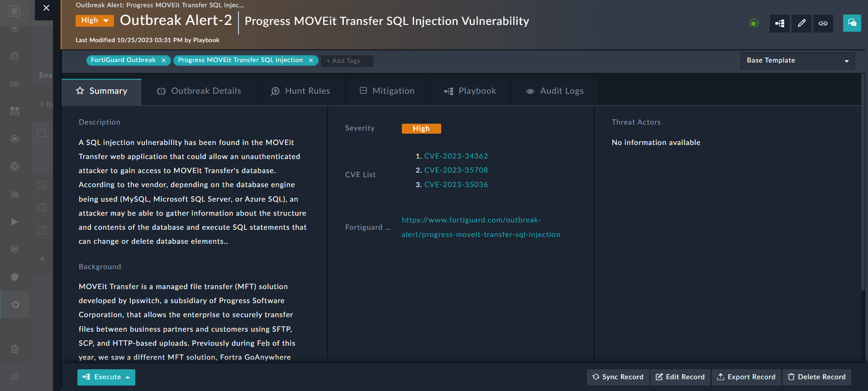Collapse the panel with double-chevron arrow
The image size is (868, 391).
coord(42,259)
